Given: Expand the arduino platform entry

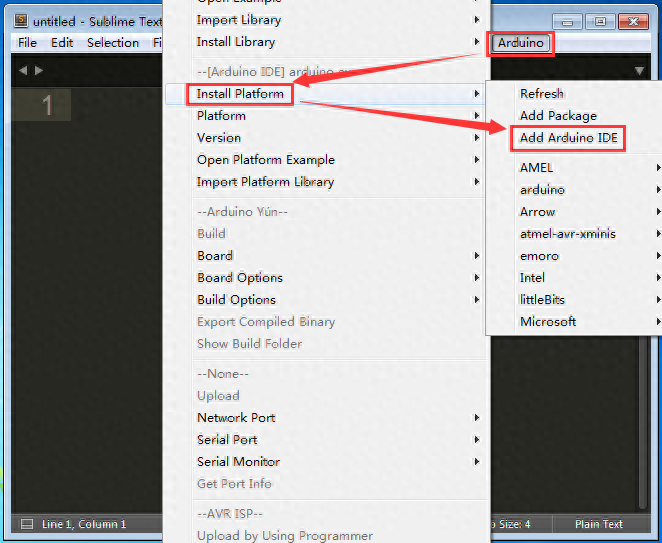Looking at the screenshot, I should click(574, 190).
